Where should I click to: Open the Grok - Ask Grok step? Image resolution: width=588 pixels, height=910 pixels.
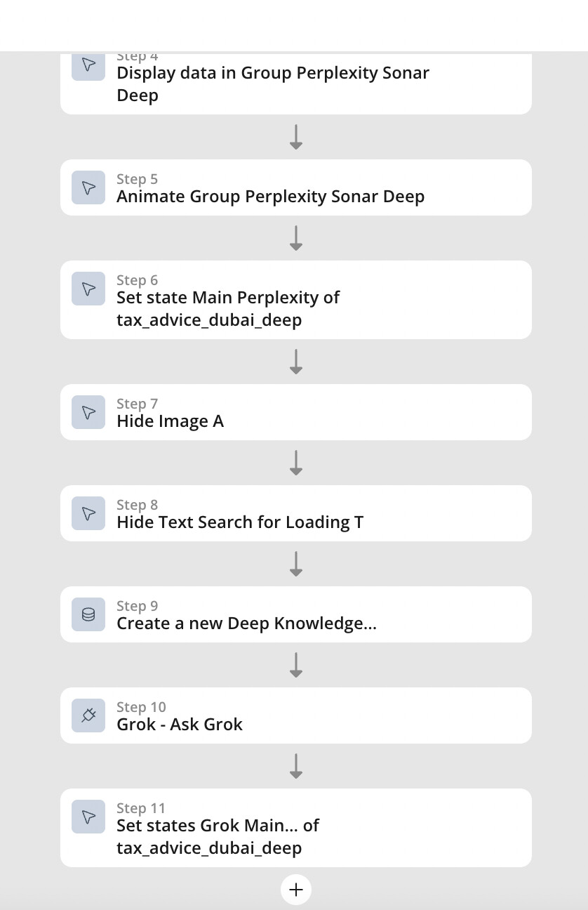[x=296, y=716]
